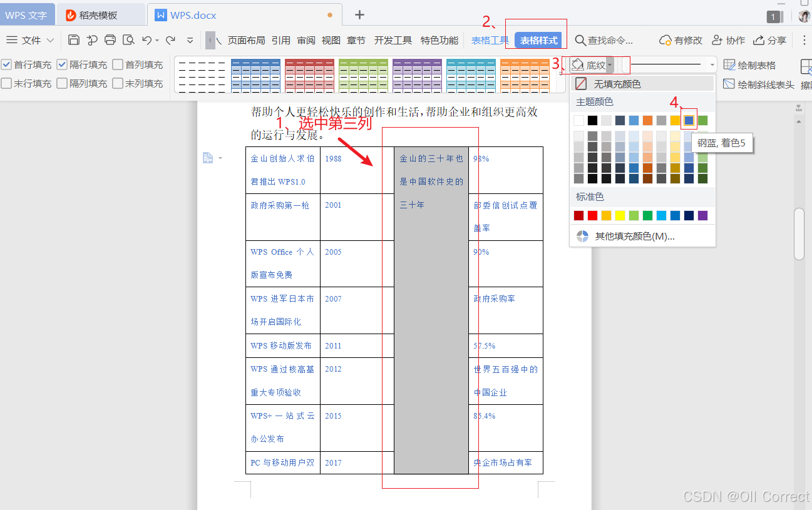Uncheck the 隔行填充 checkbox
Screen dimensions: 812x510
tap(62, 64)
